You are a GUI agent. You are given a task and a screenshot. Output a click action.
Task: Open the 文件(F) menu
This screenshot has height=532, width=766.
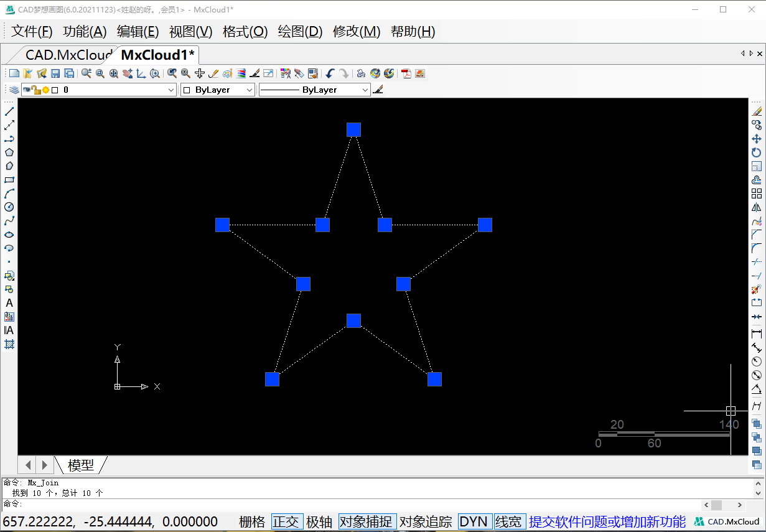click(x=32, y=32)
